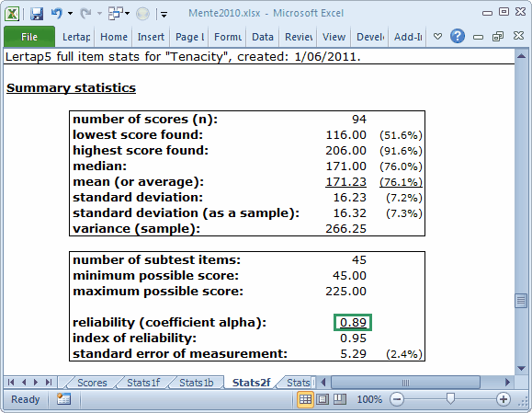Open the Redo history dropdown arrow

coord(99,14)
